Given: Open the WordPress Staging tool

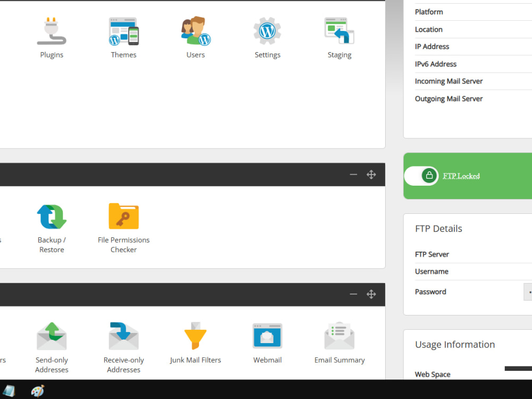Looking at the screenshot, I should (x=339, y=37).
